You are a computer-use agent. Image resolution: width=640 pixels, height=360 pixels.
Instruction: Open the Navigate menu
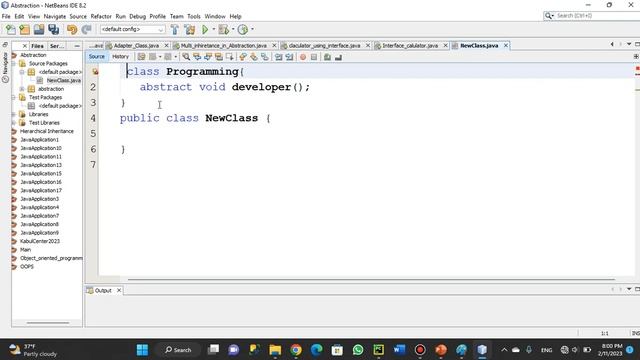point(55,16)
